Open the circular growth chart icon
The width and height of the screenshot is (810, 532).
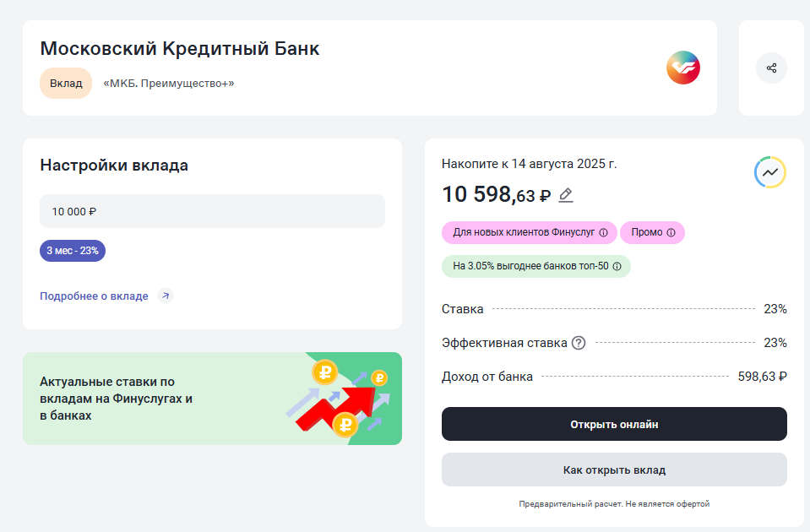pos(769,172)
